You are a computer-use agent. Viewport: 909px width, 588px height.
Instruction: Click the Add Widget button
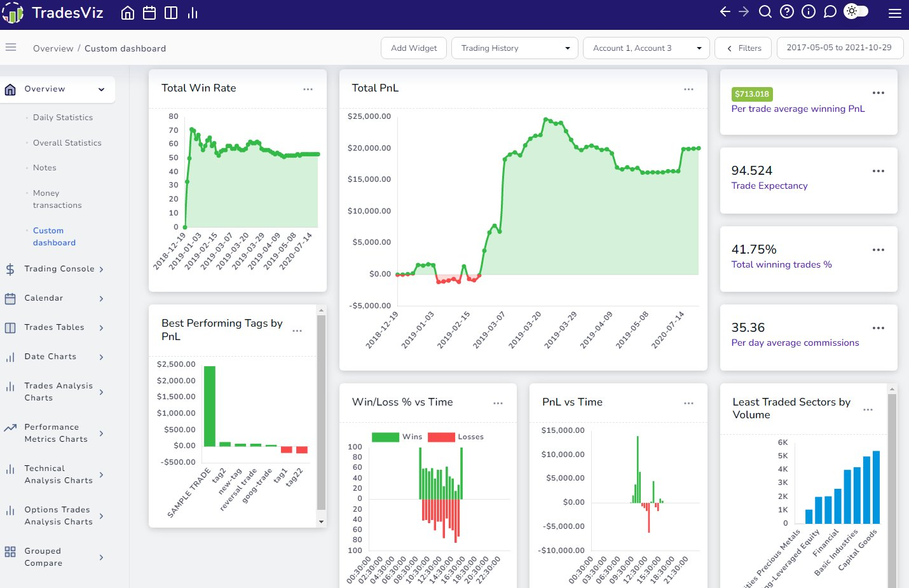[414, 48]
